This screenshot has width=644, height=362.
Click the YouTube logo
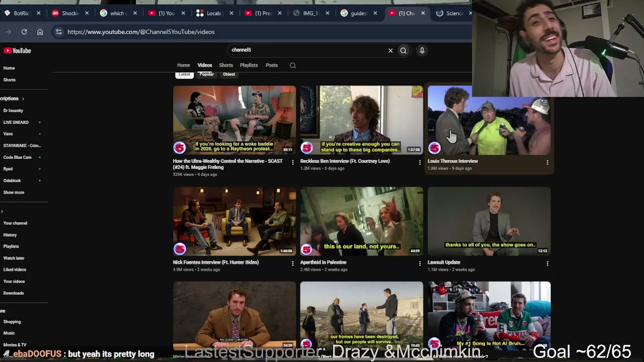[17, 50]
